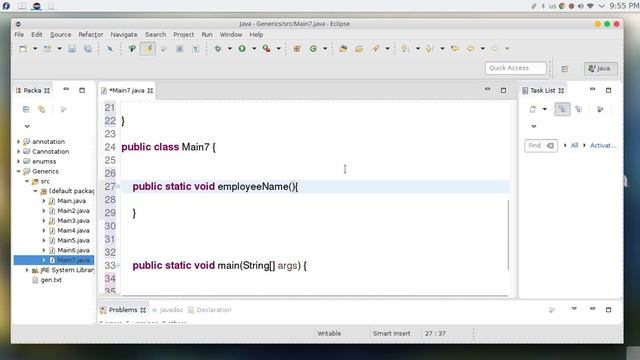Open the File menu
This screenshot has height=360, width=640.
point(19,35)
